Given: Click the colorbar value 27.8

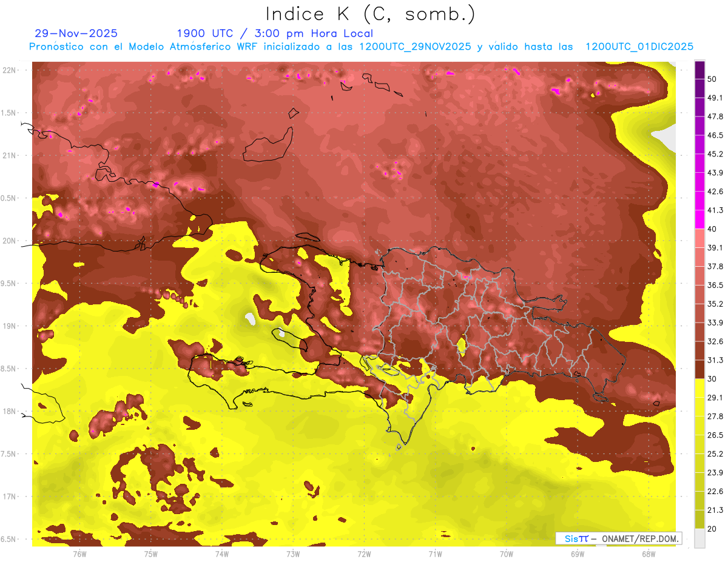Looking at the screenshot, I should [x=715, y=416].
